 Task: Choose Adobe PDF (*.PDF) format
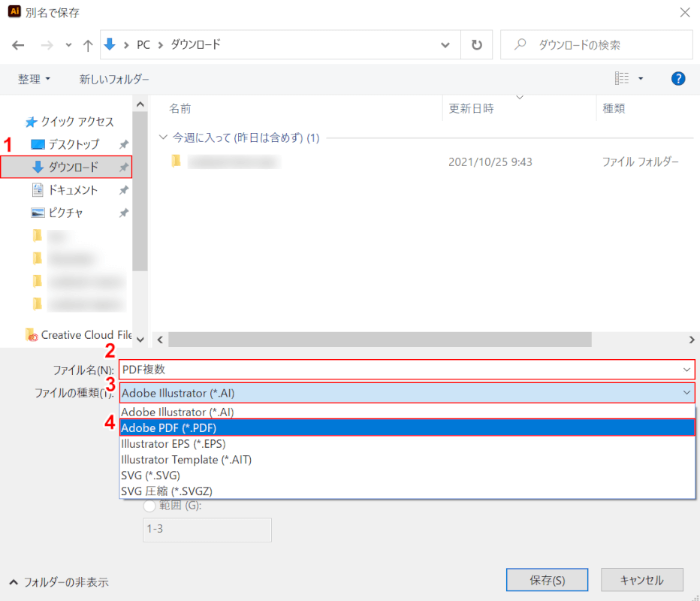point(407,427)
